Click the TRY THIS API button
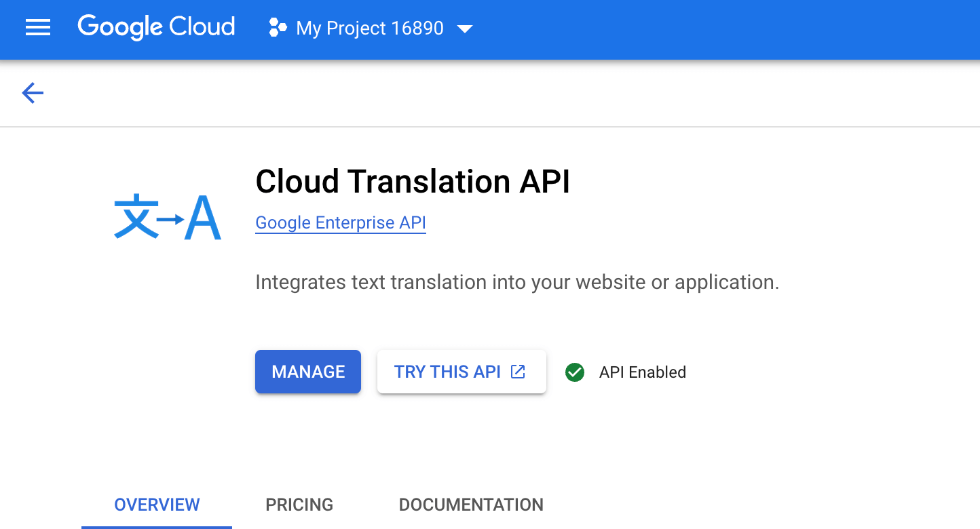The width and height of the screenshot is (980, 529). [461, 372]
